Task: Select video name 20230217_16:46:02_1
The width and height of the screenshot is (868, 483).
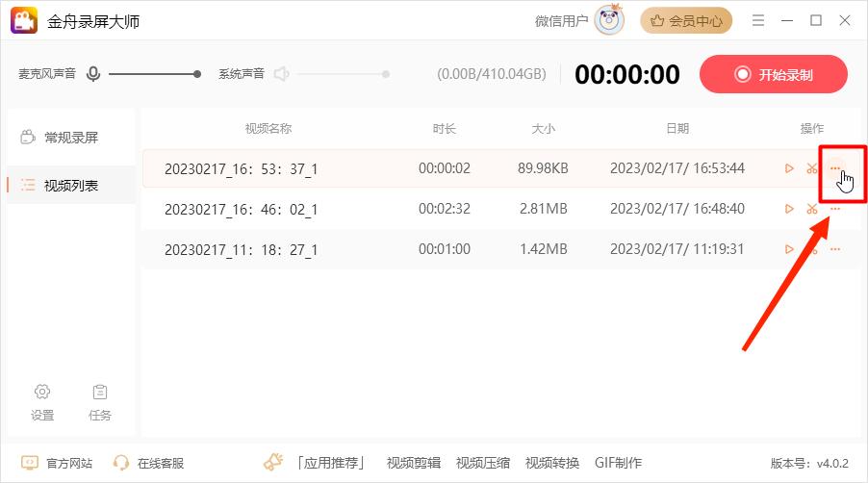Action: (241, 209)
